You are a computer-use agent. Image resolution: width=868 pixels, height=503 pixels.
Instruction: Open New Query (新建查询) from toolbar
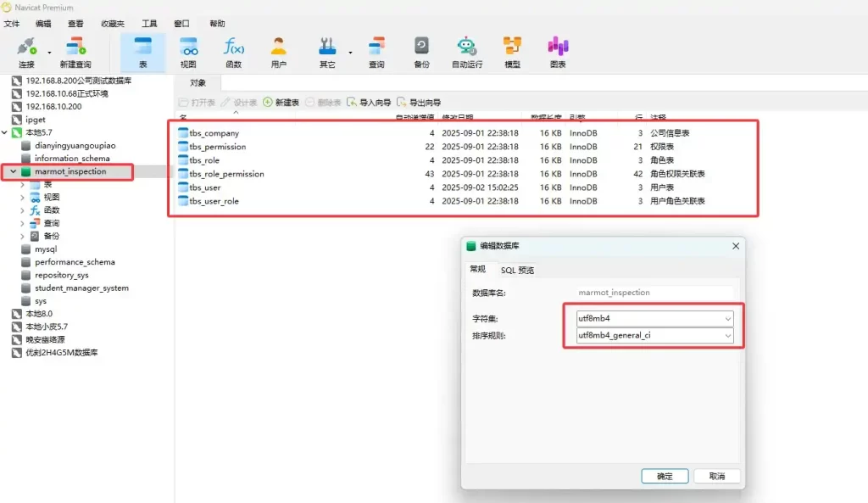pyautogui.click(x=75, y=52)
